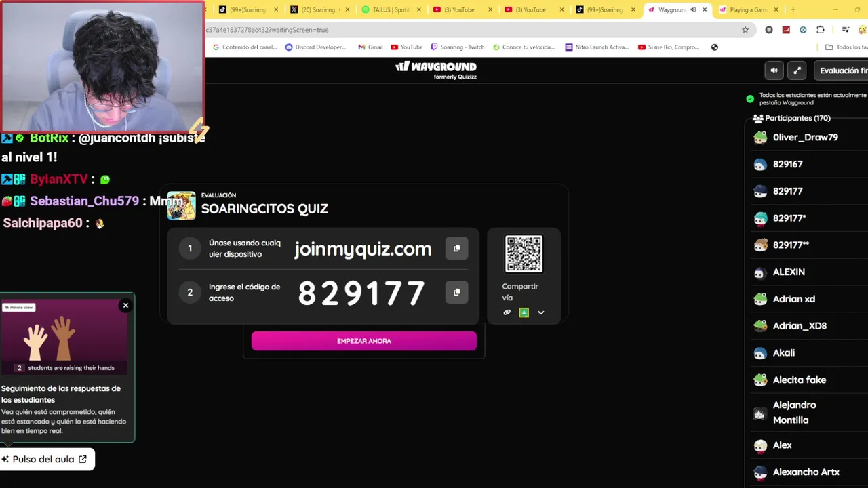Screen dimensions: 868x488
Task: Expand more share options chevron
Action: 540,312
